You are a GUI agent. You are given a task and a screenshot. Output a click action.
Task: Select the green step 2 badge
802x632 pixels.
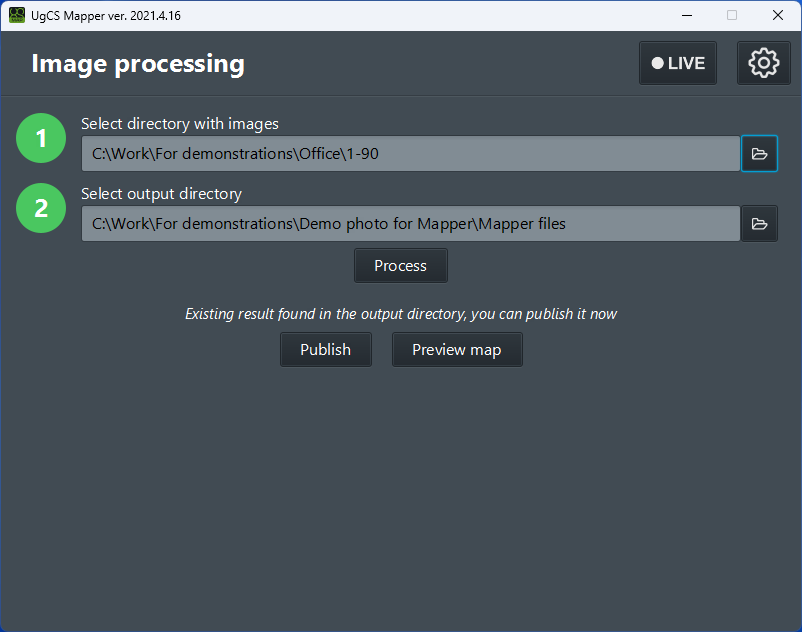(41, 210)
